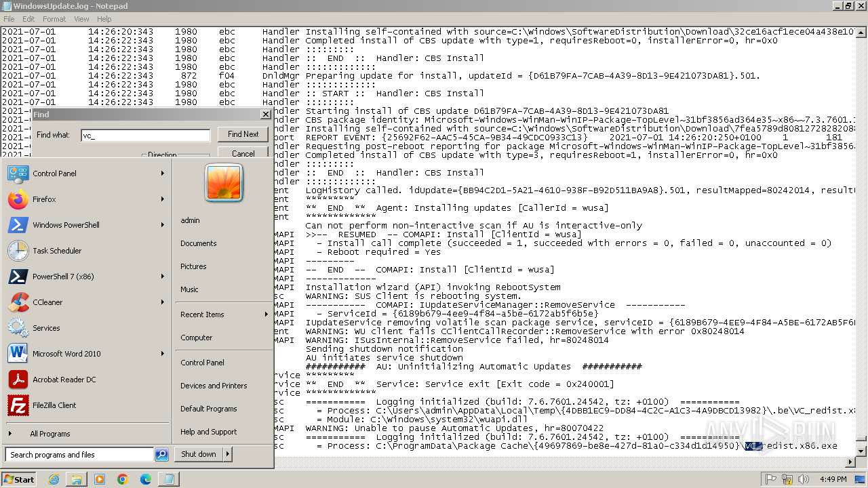Launch Firefox from the Start menu

click(18, 199)
